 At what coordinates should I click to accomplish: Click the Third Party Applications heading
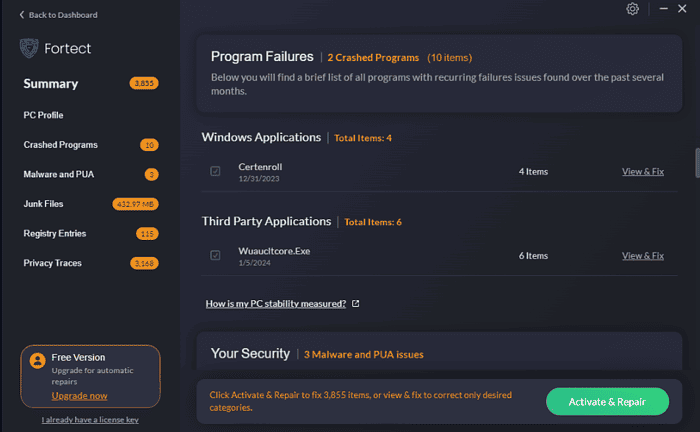[x=267, y=221]
